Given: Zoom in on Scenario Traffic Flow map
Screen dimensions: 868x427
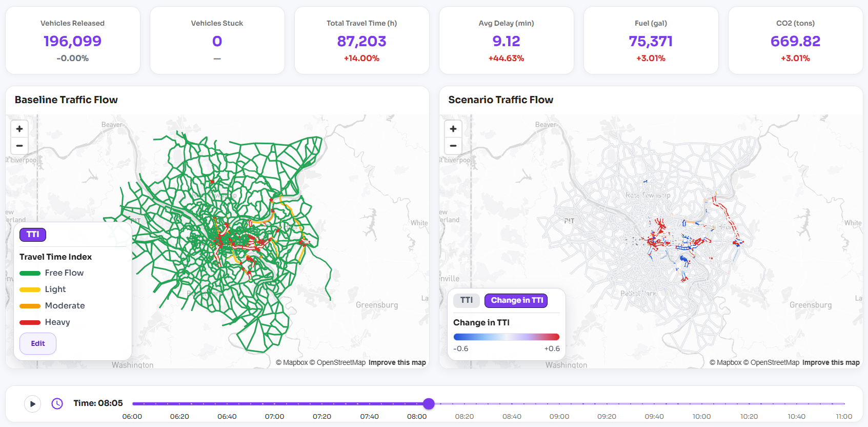Looking at the screenshot, I should tap(453, 129).
